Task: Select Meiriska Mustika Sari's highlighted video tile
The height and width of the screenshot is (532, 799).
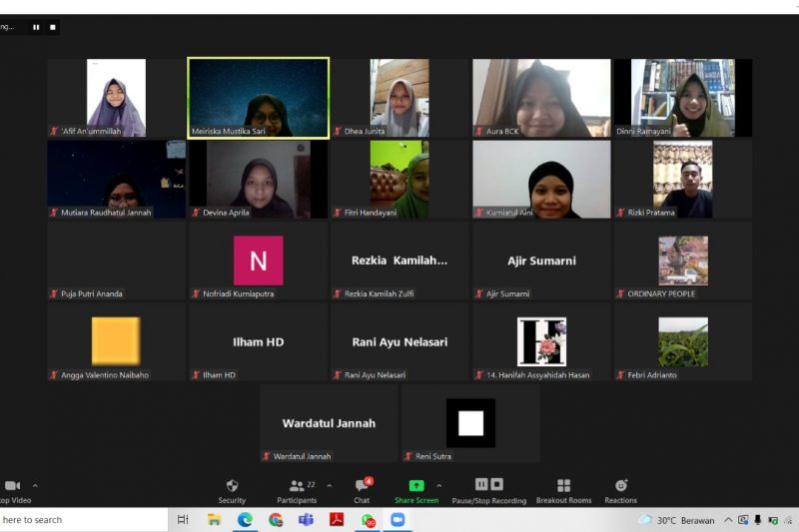Action: 259,98
